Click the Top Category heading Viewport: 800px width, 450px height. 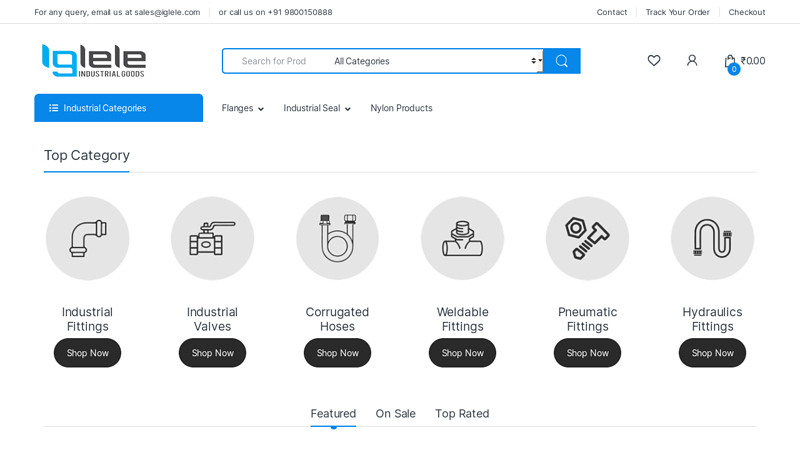(87, 155)
